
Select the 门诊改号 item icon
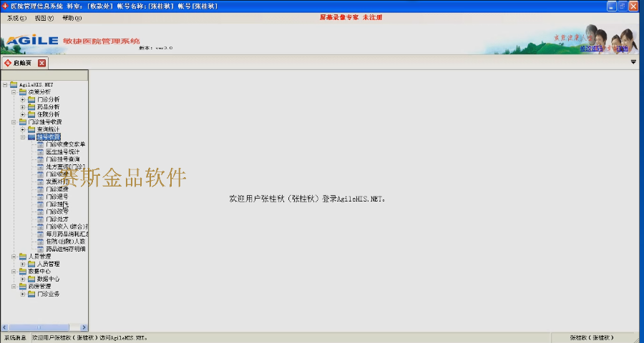click(40, 212)
